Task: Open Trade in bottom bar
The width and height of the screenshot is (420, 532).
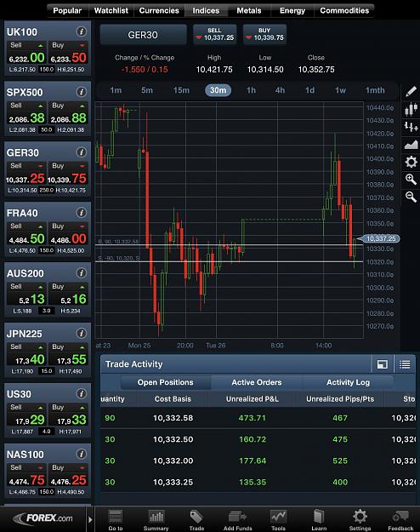Action: [196, 520]
